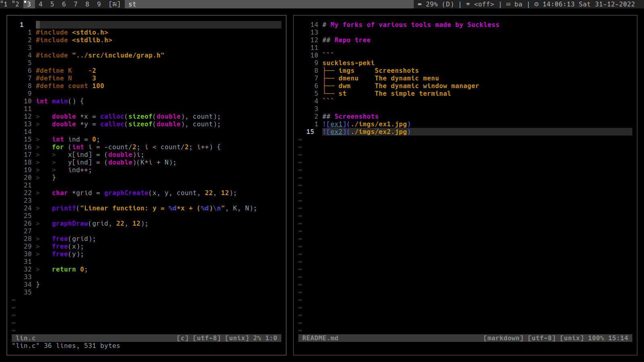Click the battery icon in status bar

coord(420,4)
